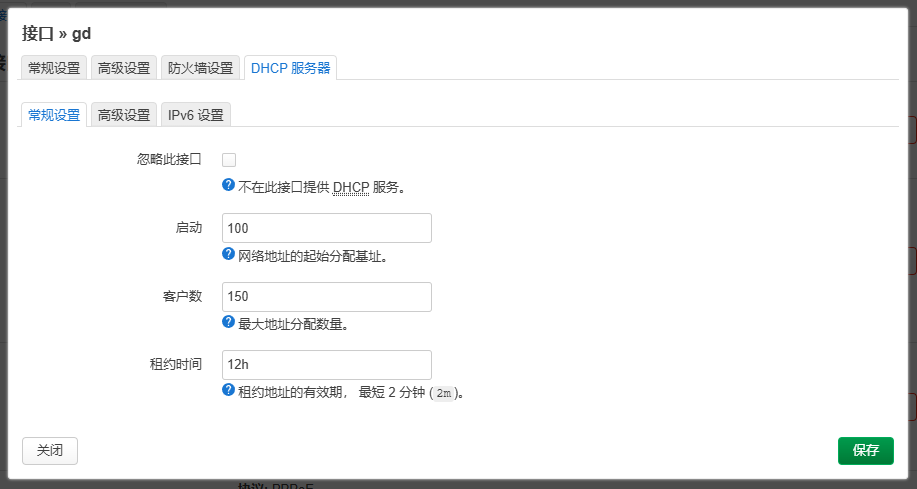This screenshot has height=489, width=917.
Task: Open the top-row 常规设置 tab
Action: tap(54, 68)
